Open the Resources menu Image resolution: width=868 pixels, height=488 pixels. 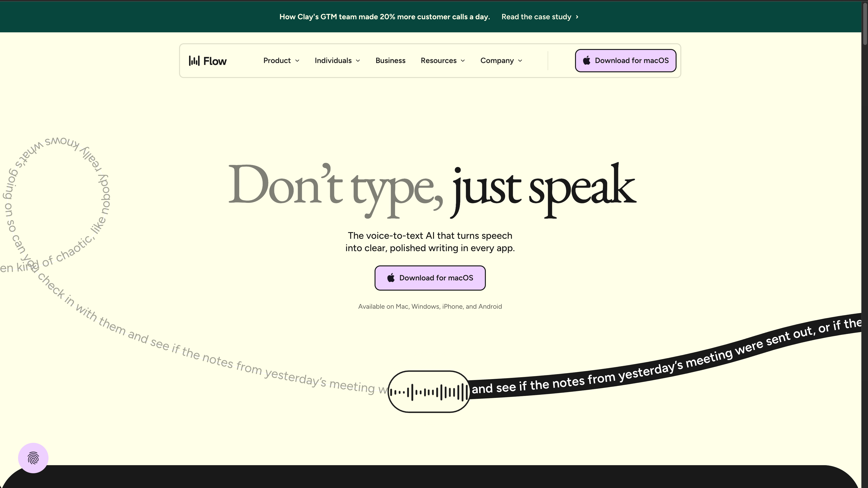click(443, 61)
